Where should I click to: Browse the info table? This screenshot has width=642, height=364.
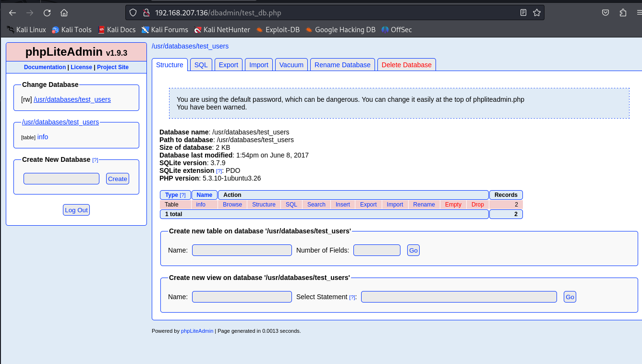click(x=232, y=205)
